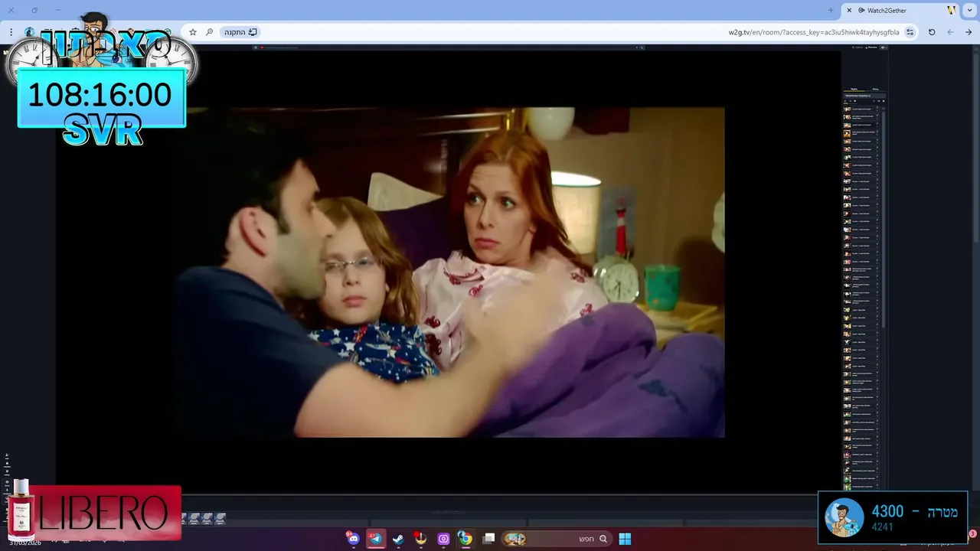Open Steam from the taskbar
This screenshot has width=980, height=551.
(x=398, y=539)
